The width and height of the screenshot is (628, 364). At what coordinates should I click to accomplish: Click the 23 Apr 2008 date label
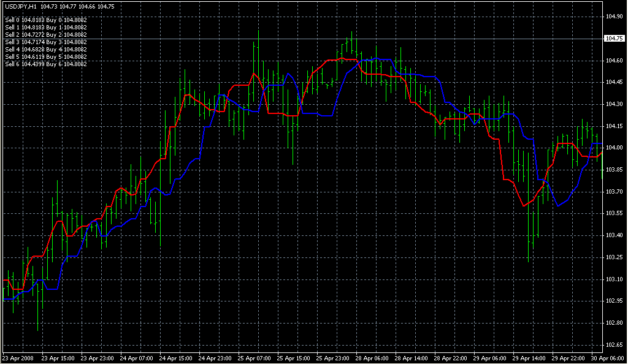[x=17, y=358]
